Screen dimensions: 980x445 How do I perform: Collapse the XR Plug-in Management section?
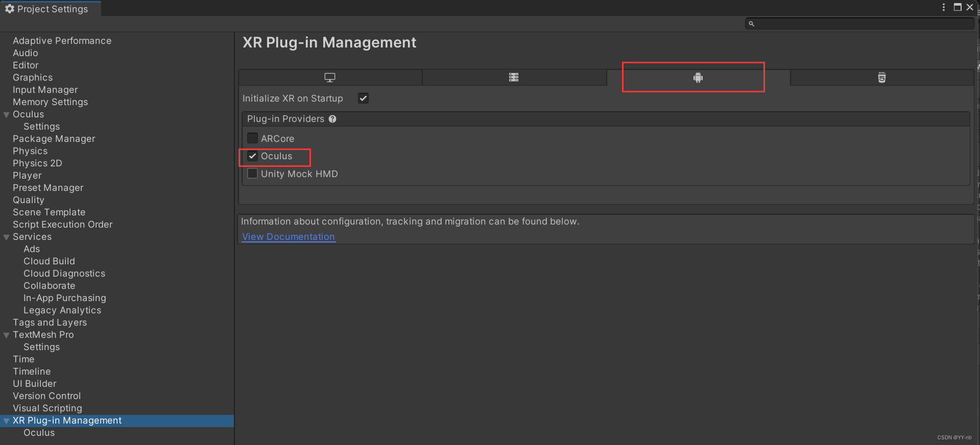(7, 421)
